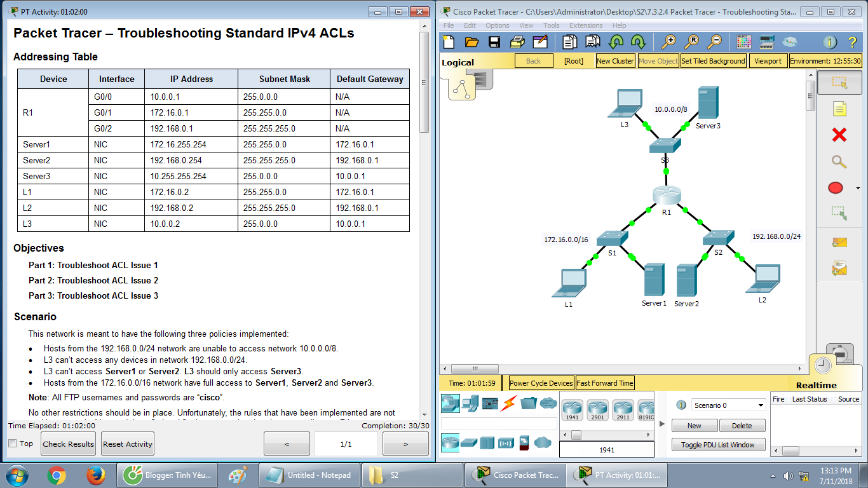The width and height of the screenshot is (868, 488).
Task: Open the Activity Wizard icon
Action: pyautogui.click(x=540, y=42)
